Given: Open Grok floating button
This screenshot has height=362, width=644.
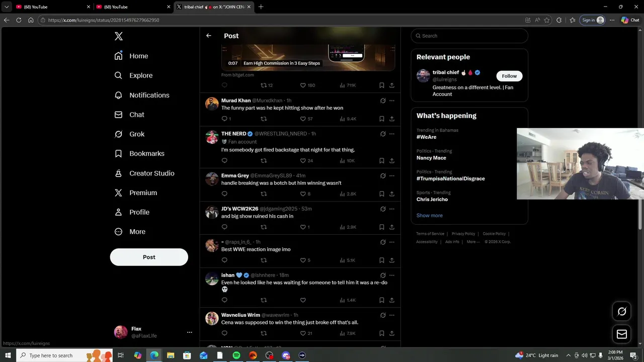Looking at the screenshot, I should (x=622, y=311).
